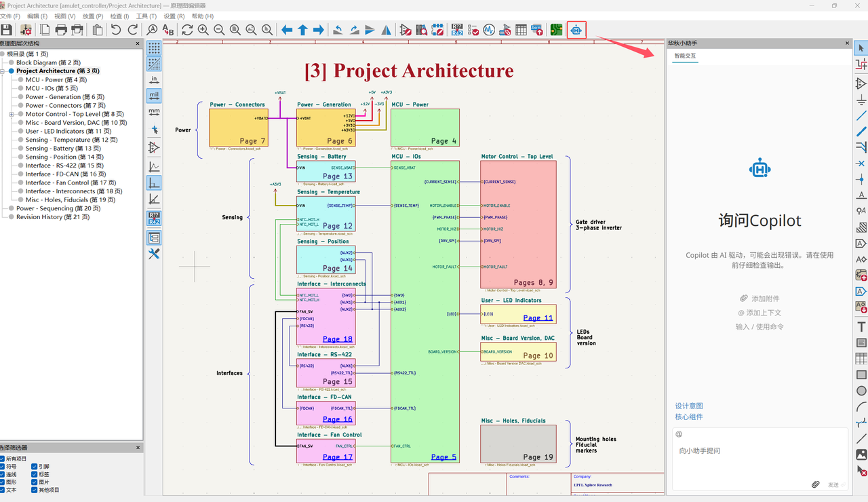Switch to the 智能交互 tab
This screenshot has width=868, height=502.
(685, 56)
